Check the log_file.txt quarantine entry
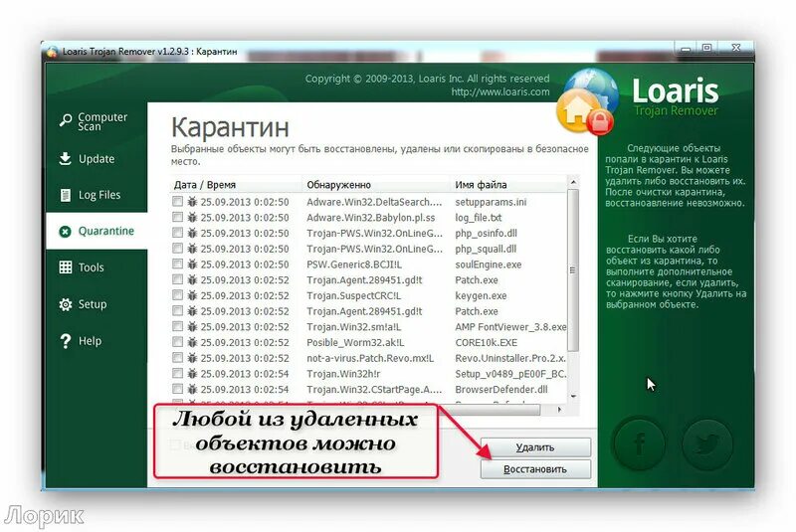The image size is (796, 532). tap(177, 217)
